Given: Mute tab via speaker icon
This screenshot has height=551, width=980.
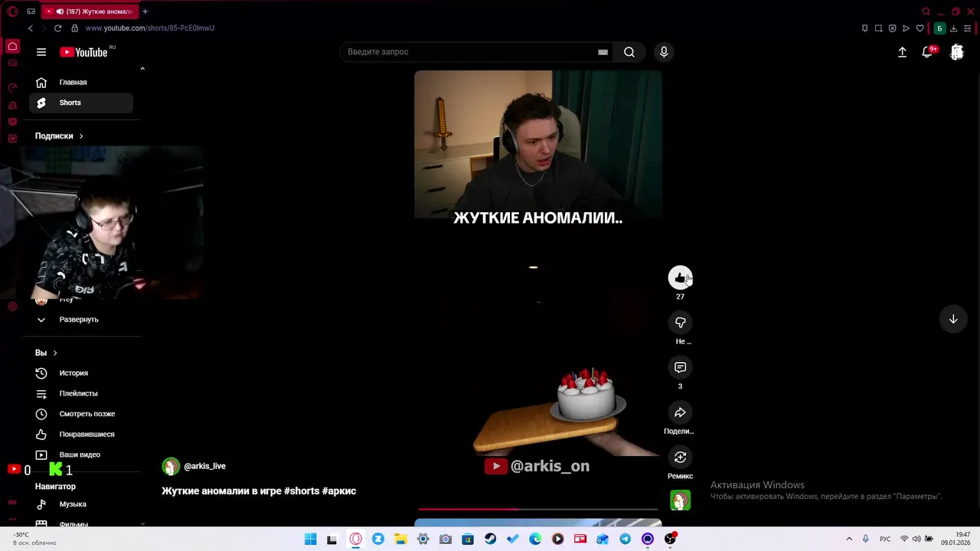Looking at the screenshot, I should click(x=60, y=11).
